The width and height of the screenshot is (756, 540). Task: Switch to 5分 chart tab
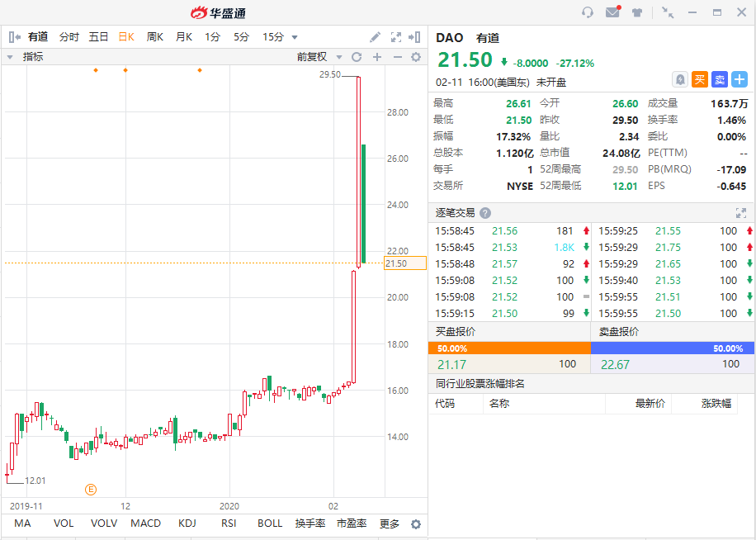pos(242,36)
